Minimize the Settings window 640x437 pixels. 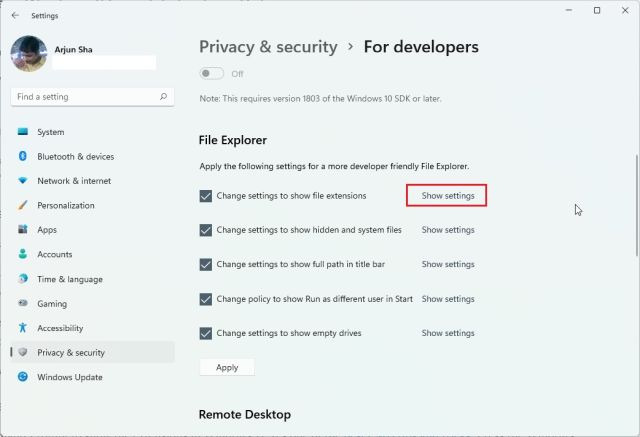[x=569, y=10]
